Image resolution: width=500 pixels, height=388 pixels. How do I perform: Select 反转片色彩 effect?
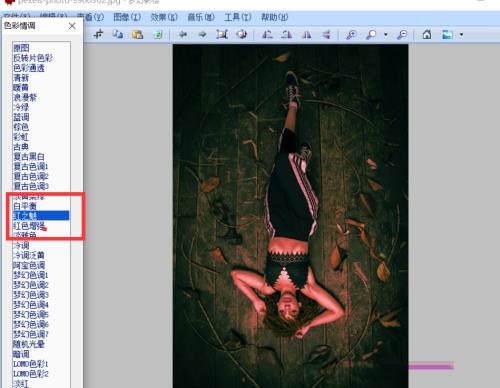33,58
